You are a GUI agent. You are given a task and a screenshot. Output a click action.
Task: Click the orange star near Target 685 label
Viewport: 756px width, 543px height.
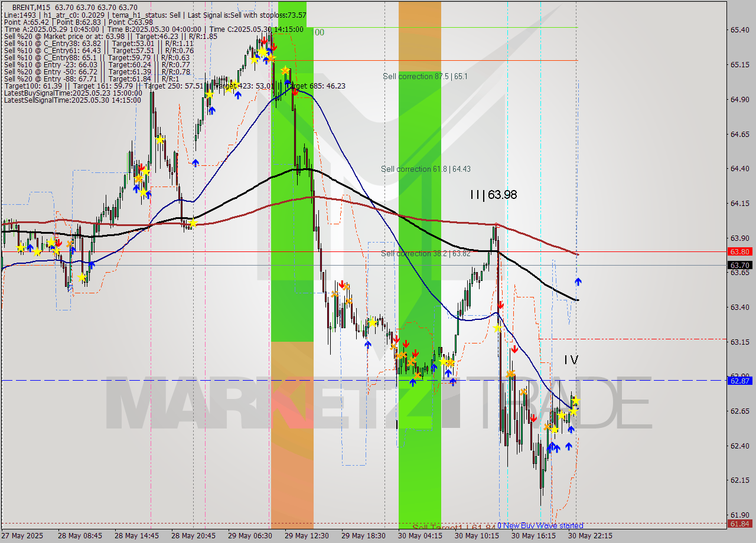(285, 70)
